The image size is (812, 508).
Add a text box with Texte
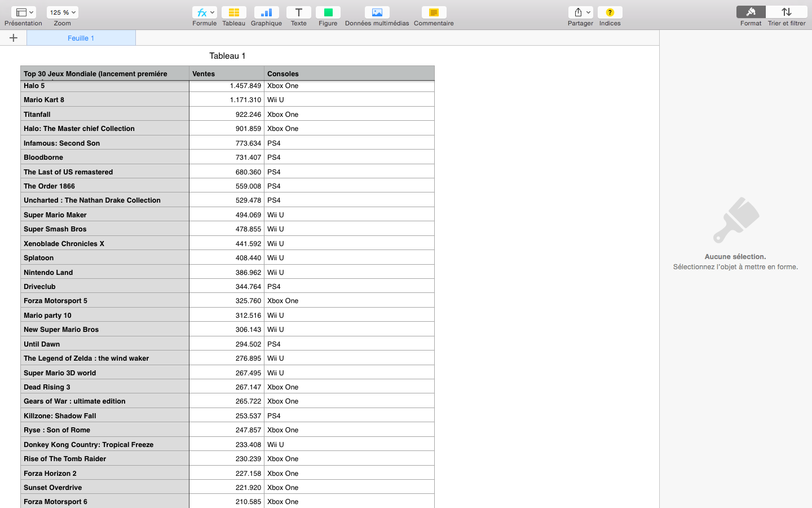coord(298,12)
